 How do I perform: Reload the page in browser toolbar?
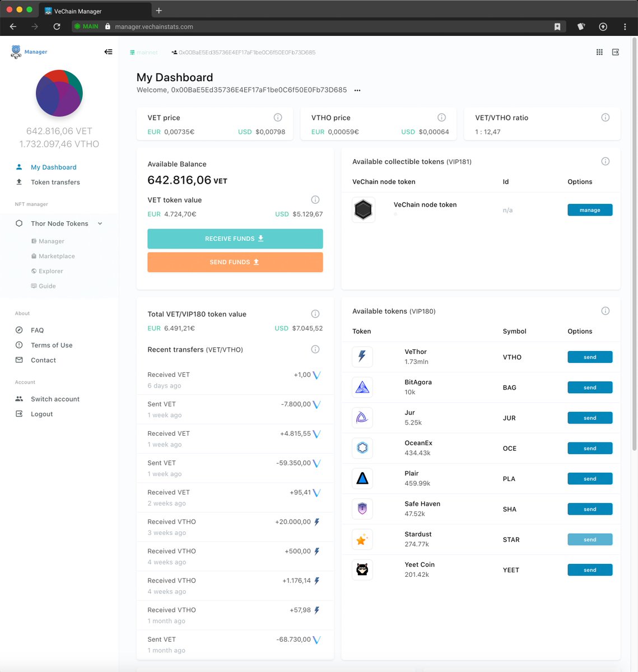pyautogui.click(x=57, y=26)
